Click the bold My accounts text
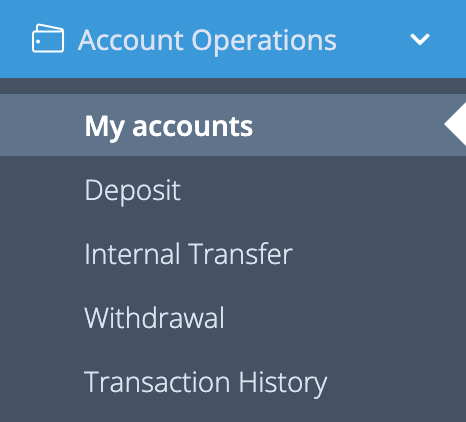 pos(169,127)
